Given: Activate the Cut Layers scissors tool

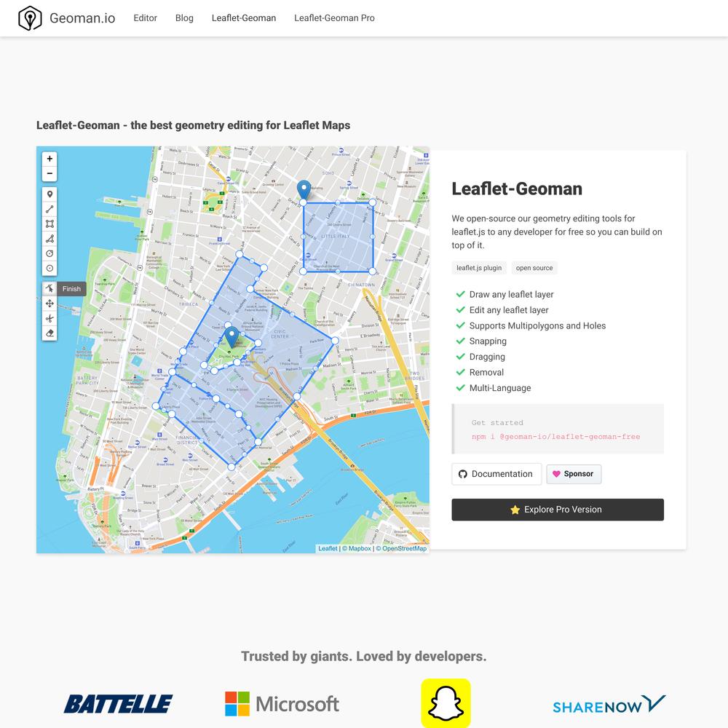Looking at the screenshot, I should (x=50, y=319).
